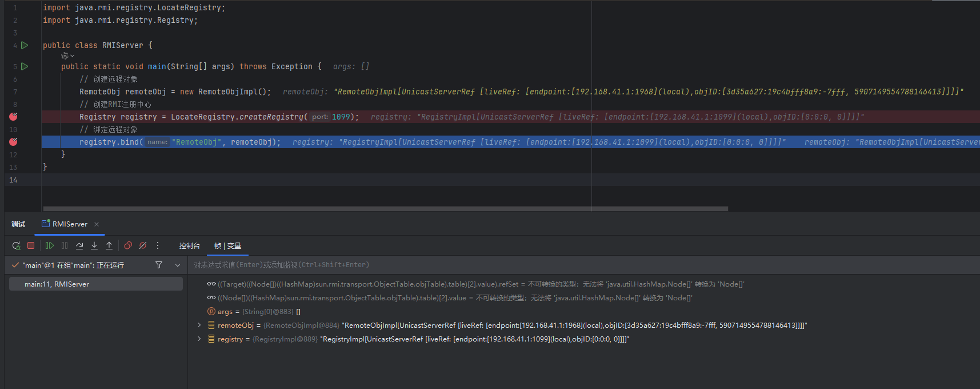Open the View Breakpoints icon
The width and height of the screenshot is (980, 389).
click(128, 245)
